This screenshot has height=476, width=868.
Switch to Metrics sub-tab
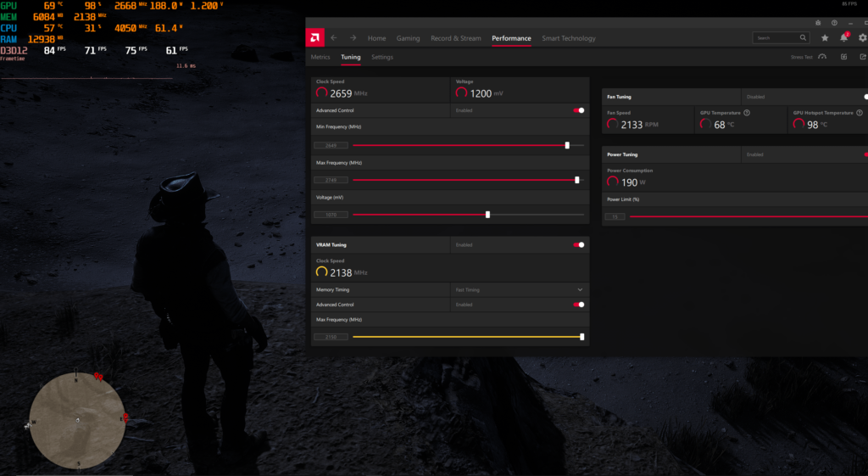pos(320,57)
